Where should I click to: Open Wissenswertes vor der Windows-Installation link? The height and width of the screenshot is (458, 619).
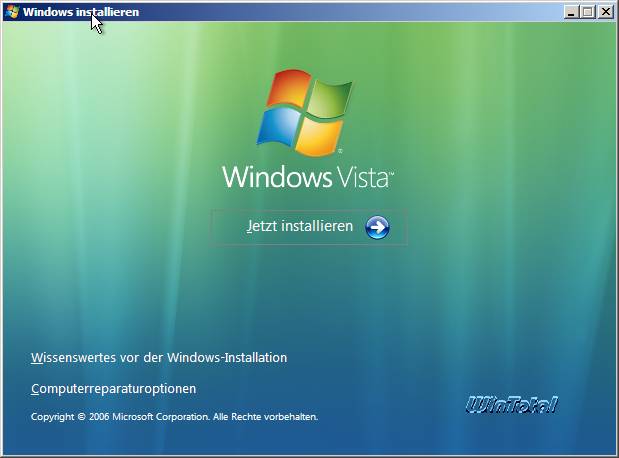click(159, 358)
